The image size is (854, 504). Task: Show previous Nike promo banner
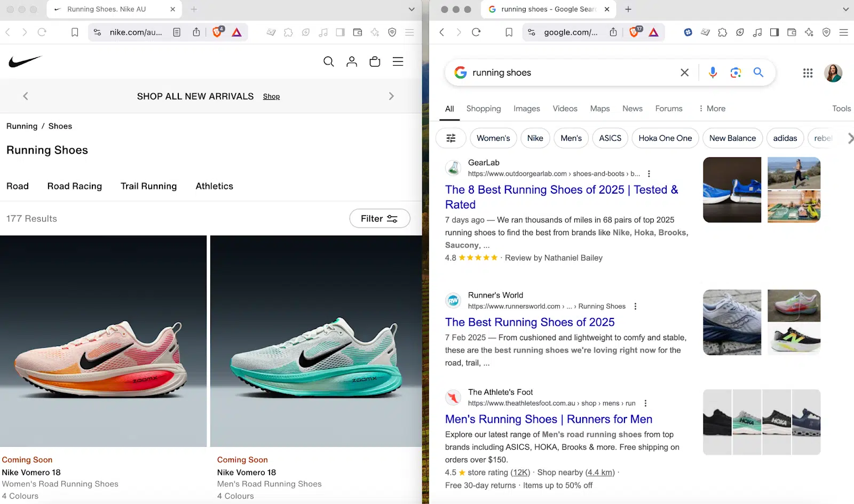pos(25,96)
